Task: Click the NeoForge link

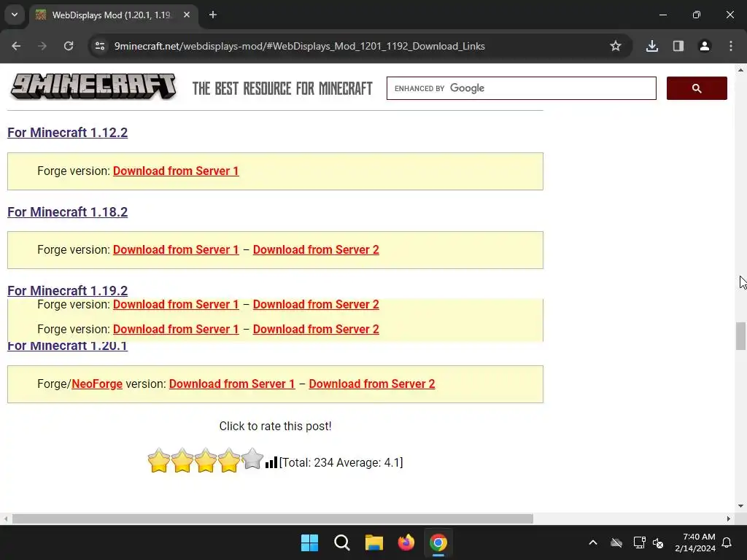Action: [x=97, y=384]
